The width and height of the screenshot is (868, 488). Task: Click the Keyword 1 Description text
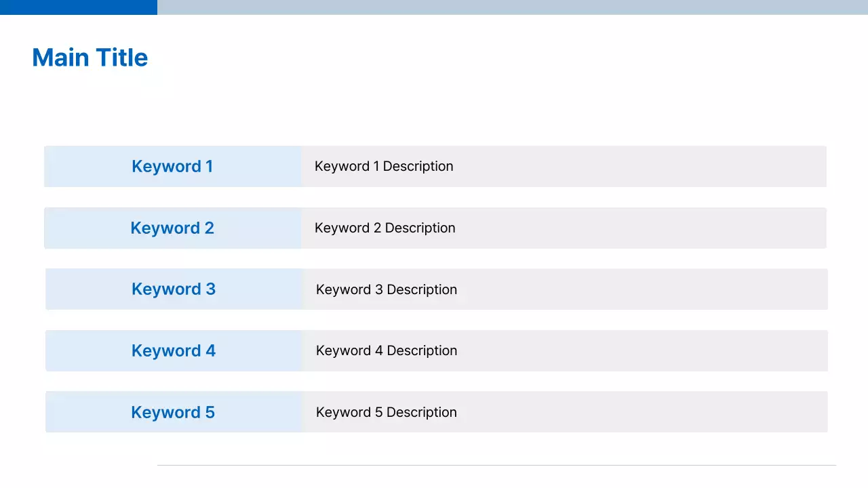[x=384, y=167]
